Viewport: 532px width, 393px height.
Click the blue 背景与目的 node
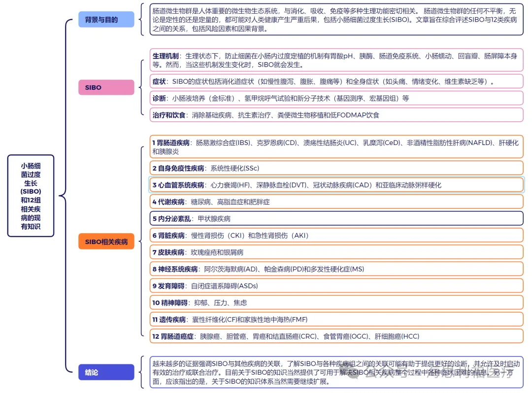pos(106,19)
